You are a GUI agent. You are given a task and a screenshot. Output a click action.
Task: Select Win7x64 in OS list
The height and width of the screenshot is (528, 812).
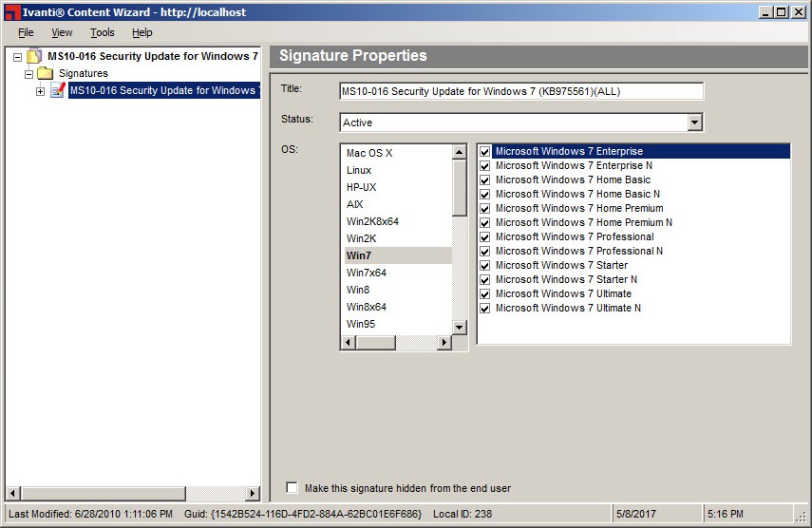coord(397,273)
